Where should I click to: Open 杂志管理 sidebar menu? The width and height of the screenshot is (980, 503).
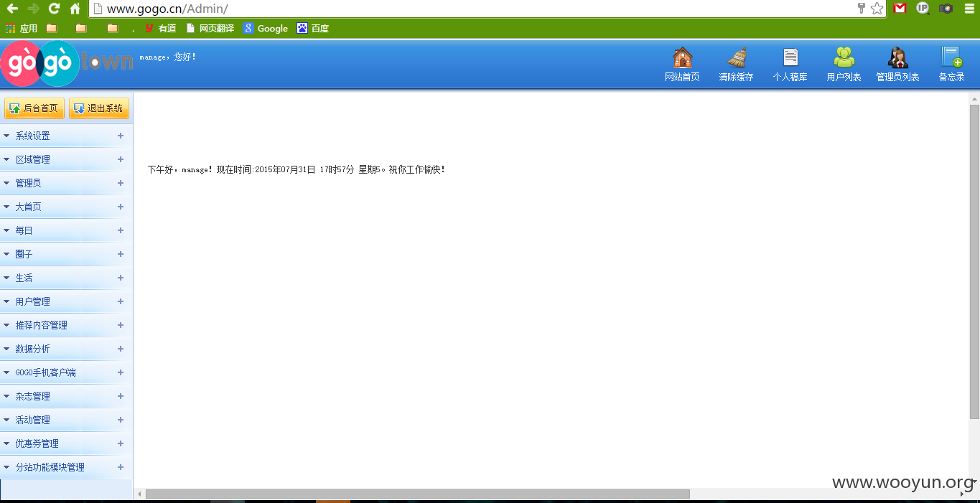66,396
